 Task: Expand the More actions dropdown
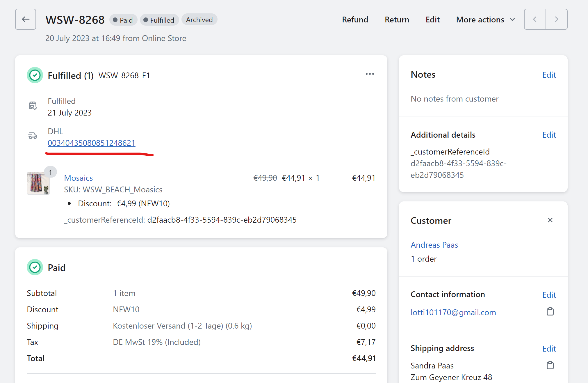pos(485,19)
